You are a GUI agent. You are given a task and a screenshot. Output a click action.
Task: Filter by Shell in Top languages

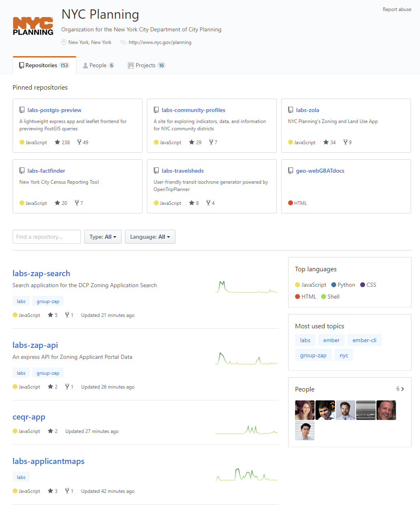(330, 297)
